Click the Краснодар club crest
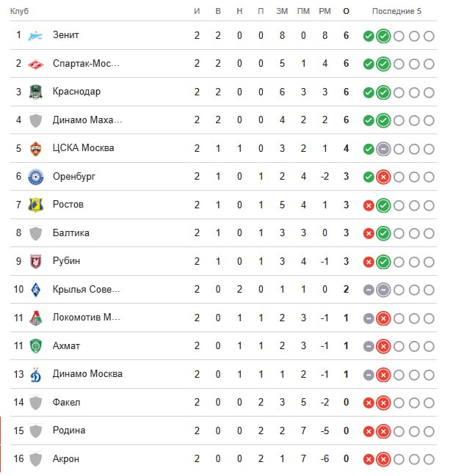This screenshot has height=476, width=453. (35, 92)
